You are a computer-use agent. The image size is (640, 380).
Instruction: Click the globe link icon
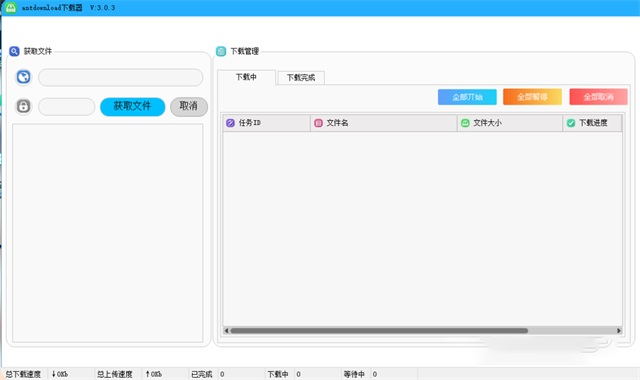(x=24, y=77)
